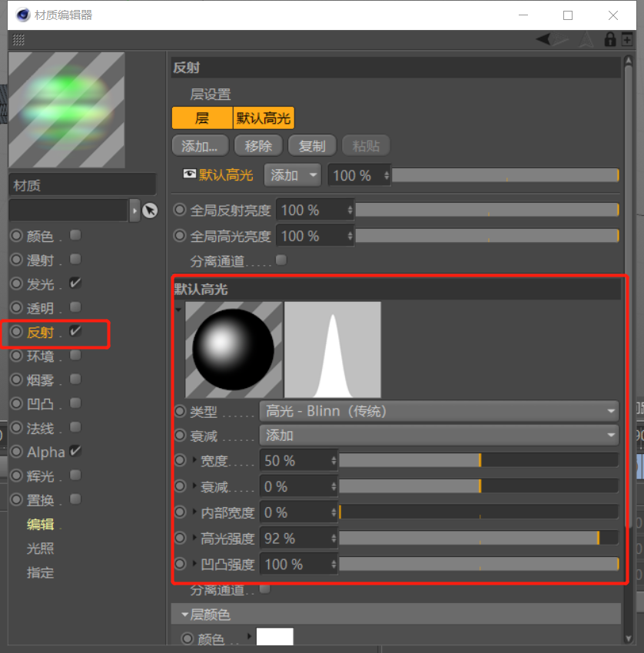Click animation dot left of Alpha channel

point(16,452)
